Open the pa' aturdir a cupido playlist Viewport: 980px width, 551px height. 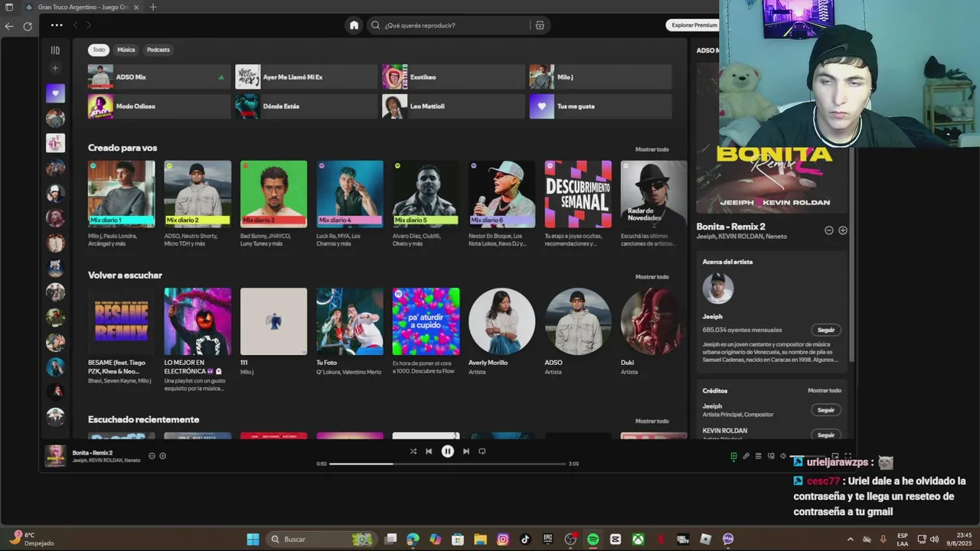tap(426, 321)
